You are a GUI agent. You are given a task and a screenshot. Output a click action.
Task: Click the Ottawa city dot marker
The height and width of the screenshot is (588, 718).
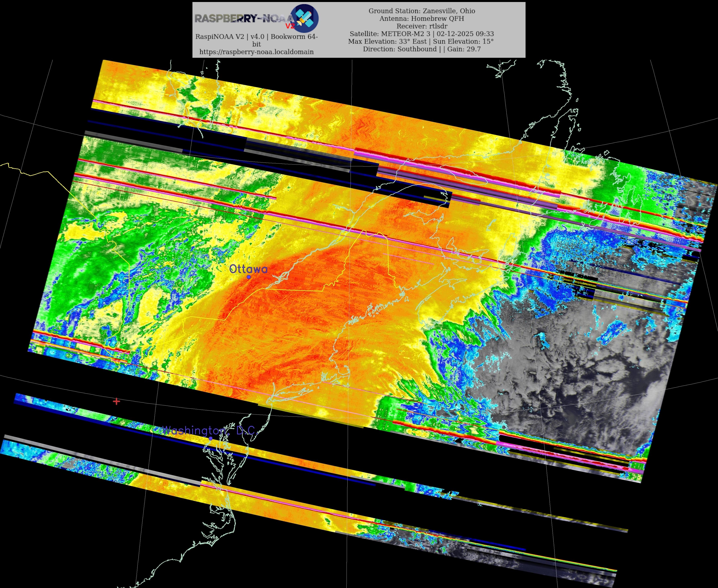249,277
